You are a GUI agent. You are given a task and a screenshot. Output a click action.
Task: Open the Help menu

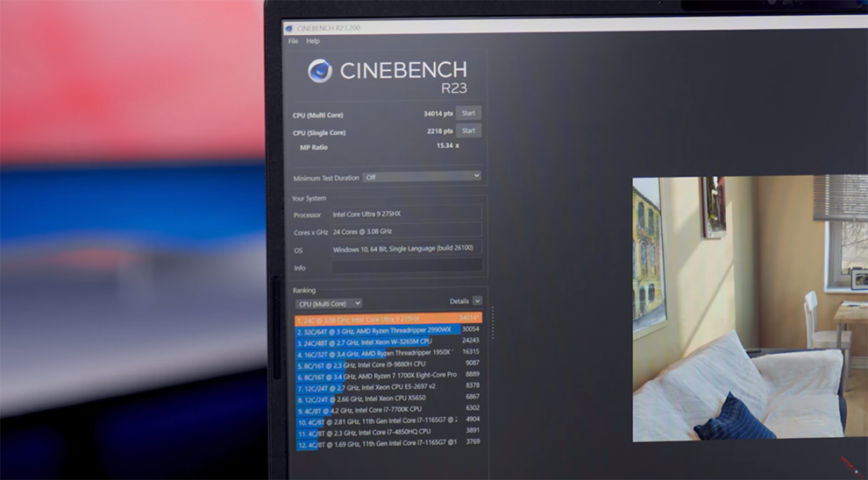pos(313,41)
